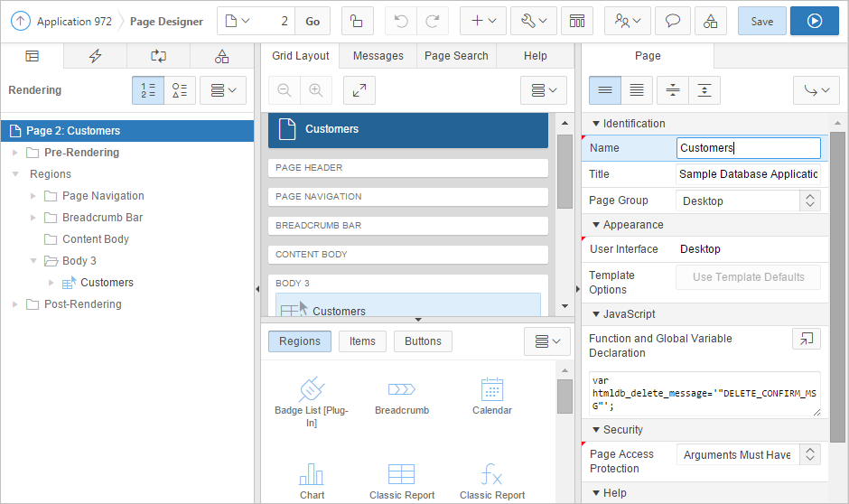Screen dimensions: 849x504
Task: Toggle Show Common properties view
Action: tap(605, 90)
